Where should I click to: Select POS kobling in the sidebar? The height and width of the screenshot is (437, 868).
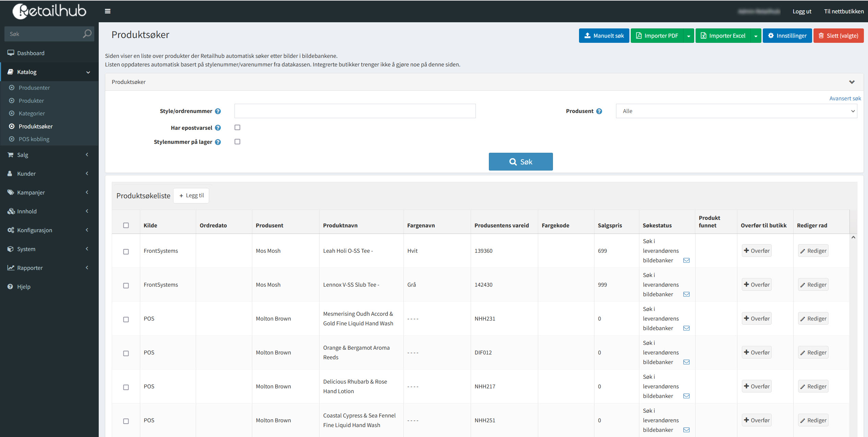(34, 139)
